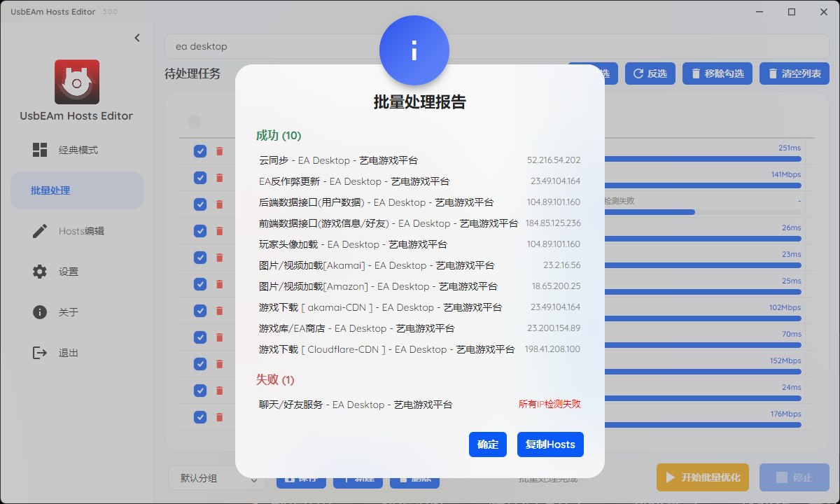Open settings via the gear icon
The image size is (840, 504).
tap(40, 272)
